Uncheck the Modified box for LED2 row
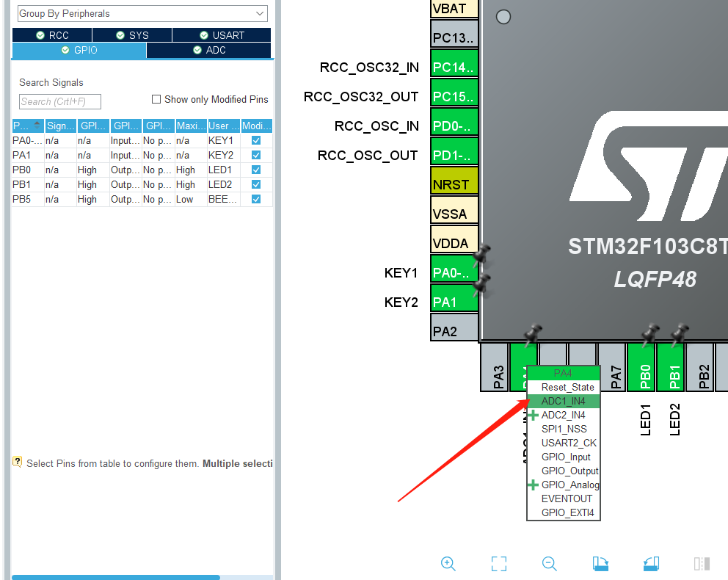Screen dimensions: 728x580 coord(256,184)
